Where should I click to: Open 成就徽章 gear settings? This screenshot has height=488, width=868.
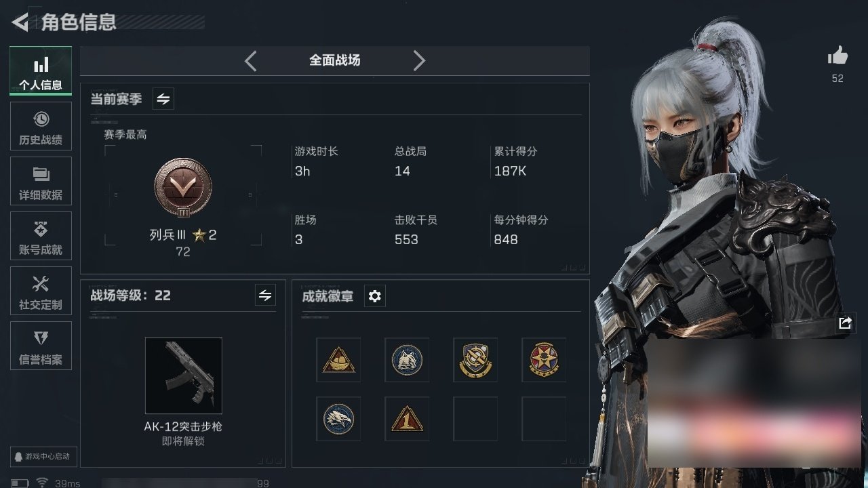tap(374, 296)
